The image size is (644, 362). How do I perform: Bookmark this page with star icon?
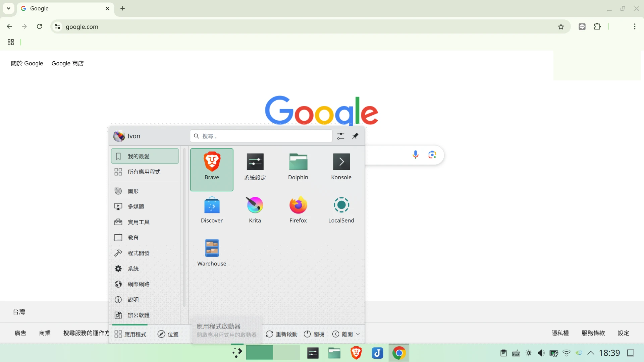point(561,27)
